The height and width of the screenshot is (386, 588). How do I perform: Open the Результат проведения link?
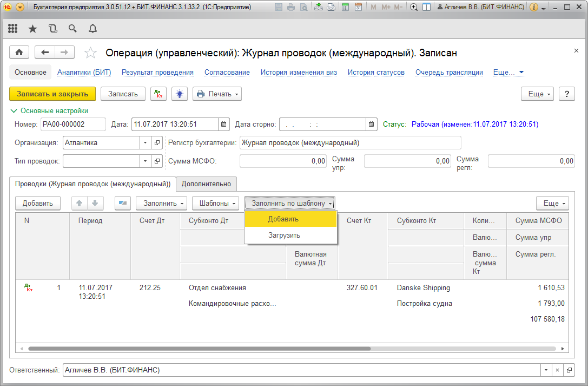157,73
